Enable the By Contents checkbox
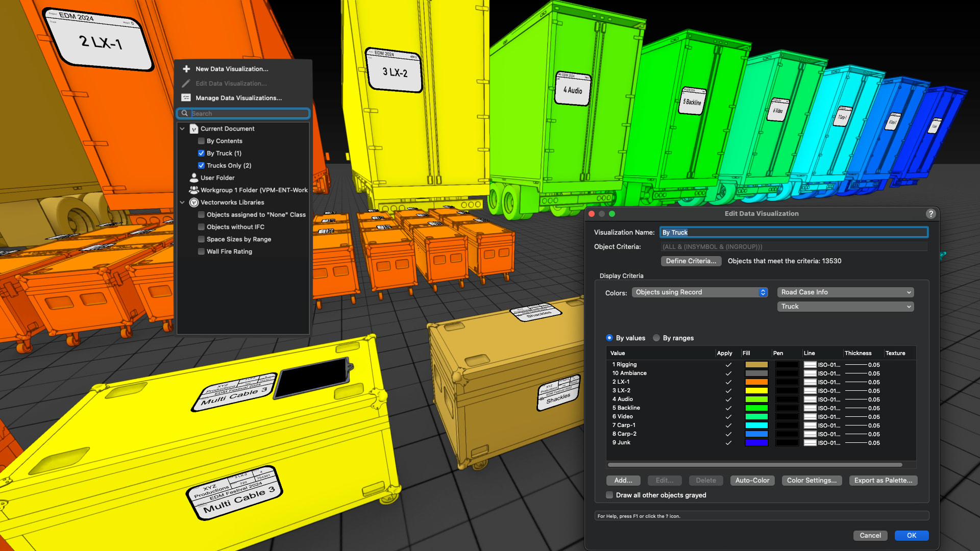980x551 pixels. [201, 141]
